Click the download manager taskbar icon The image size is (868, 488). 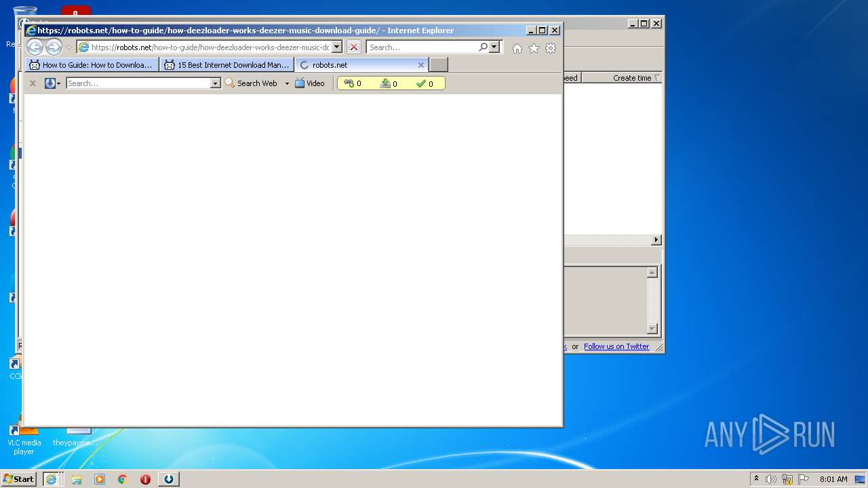(x=169, y=479)
